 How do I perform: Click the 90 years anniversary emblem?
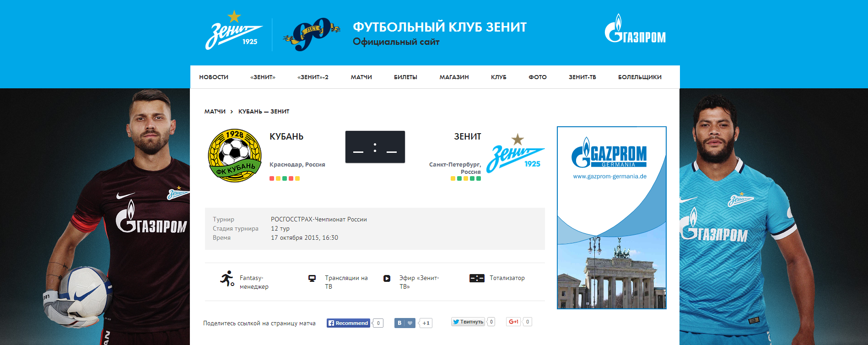click(x=312, y=34)
